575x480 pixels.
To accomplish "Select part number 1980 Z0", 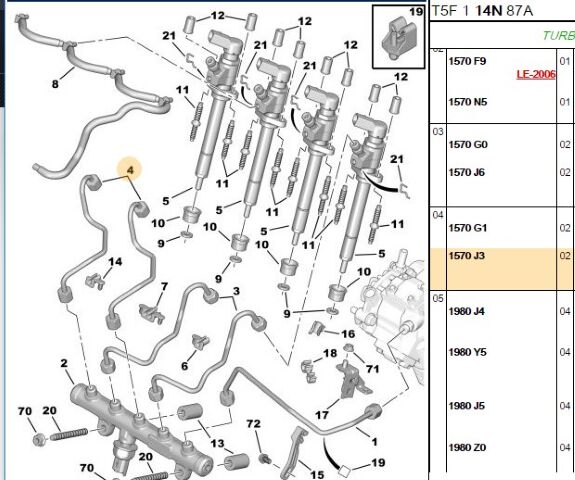I will pyautogui.click(x=467, y=447).
